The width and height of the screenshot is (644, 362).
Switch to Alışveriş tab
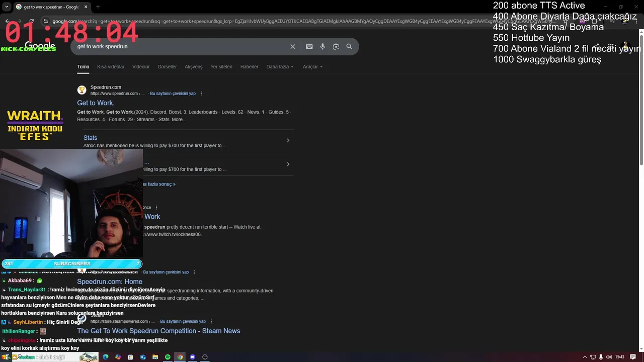pos(193,67)
